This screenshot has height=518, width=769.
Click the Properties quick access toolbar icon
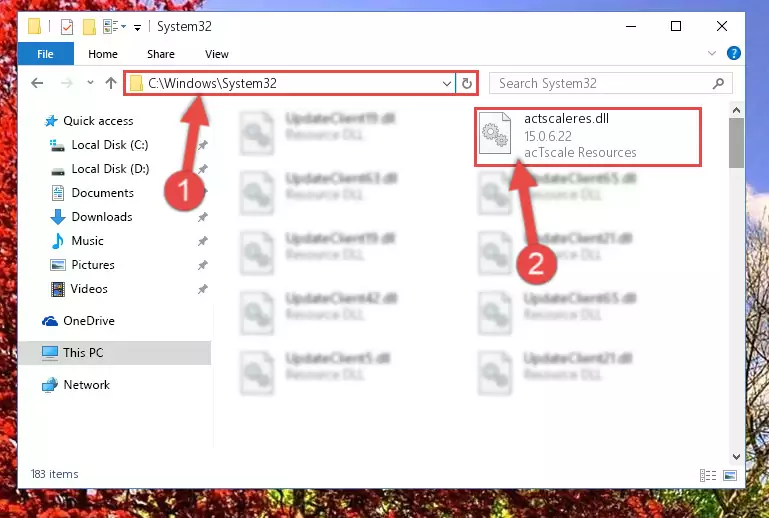click(x=67, y=26)
